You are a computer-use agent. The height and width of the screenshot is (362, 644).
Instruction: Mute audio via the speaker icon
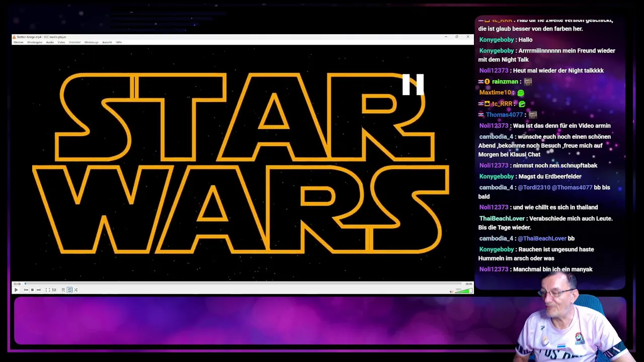[451, 291]
